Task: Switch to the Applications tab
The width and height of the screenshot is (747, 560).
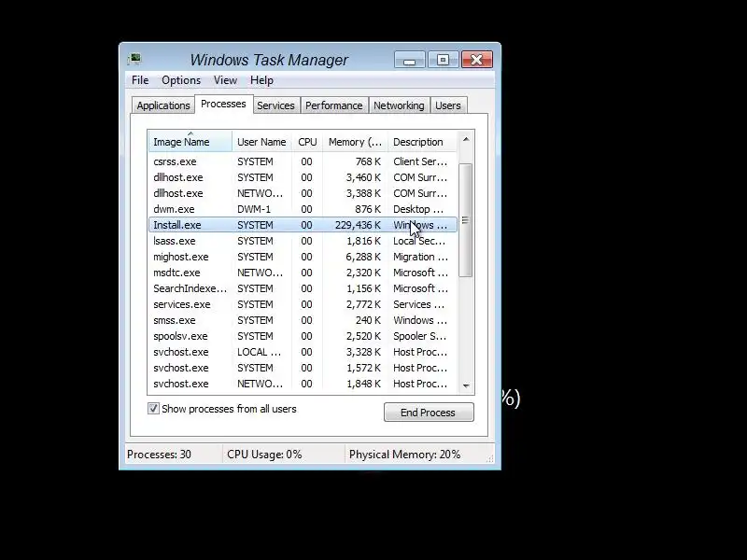Action: pyautogui.click(x=162, y=105)
